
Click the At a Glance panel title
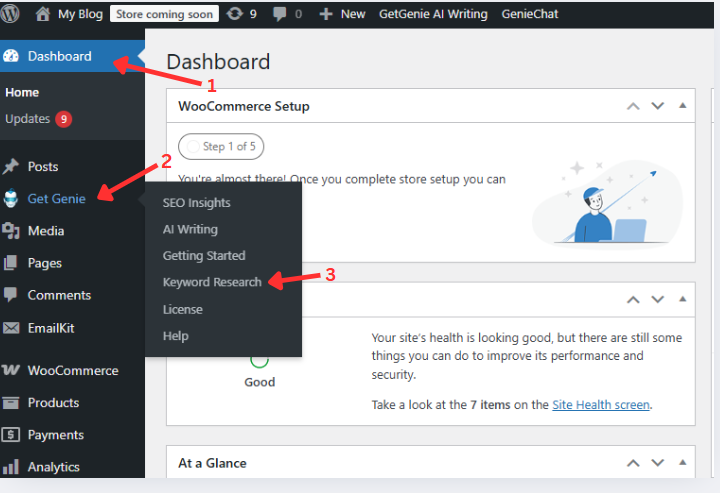tap(212, 463)
